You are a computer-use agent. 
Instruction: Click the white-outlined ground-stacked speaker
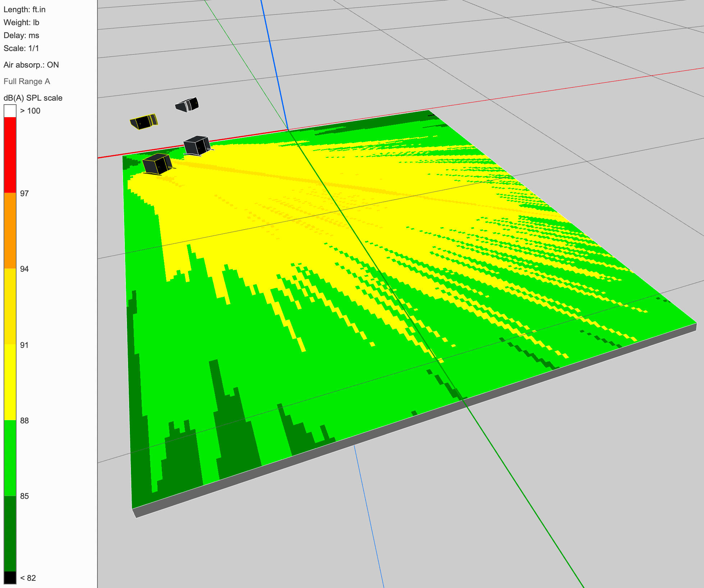coord(197,146)
